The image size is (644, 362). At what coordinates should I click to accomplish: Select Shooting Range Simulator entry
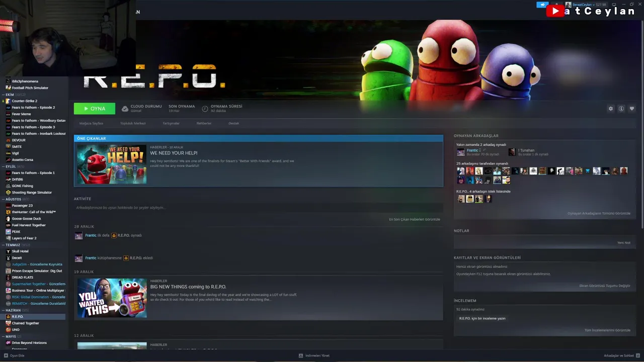(32, 193)
